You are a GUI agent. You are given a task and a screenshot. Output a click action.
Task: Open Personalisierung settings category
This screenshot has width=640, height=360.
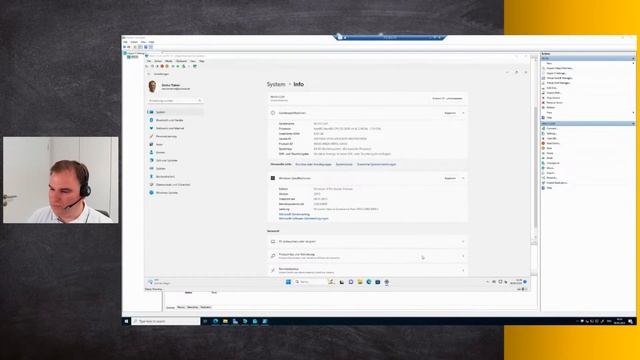point(175,136)
